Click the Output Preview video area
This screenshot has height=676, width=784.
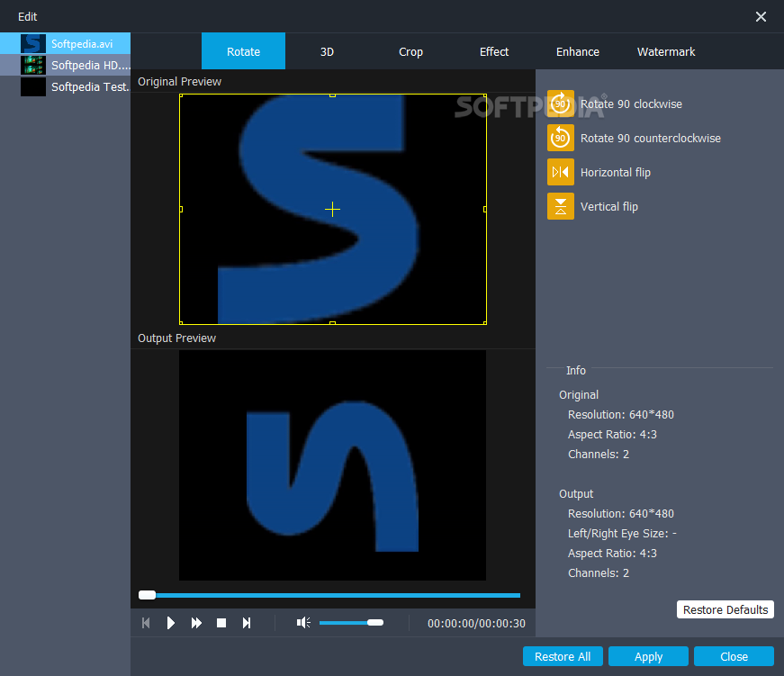click(x=332, y=465)
